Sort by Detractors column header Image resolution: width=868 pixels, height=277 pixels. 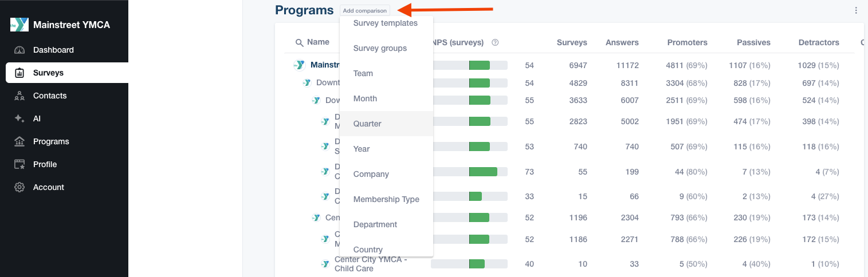pos(818,42)
